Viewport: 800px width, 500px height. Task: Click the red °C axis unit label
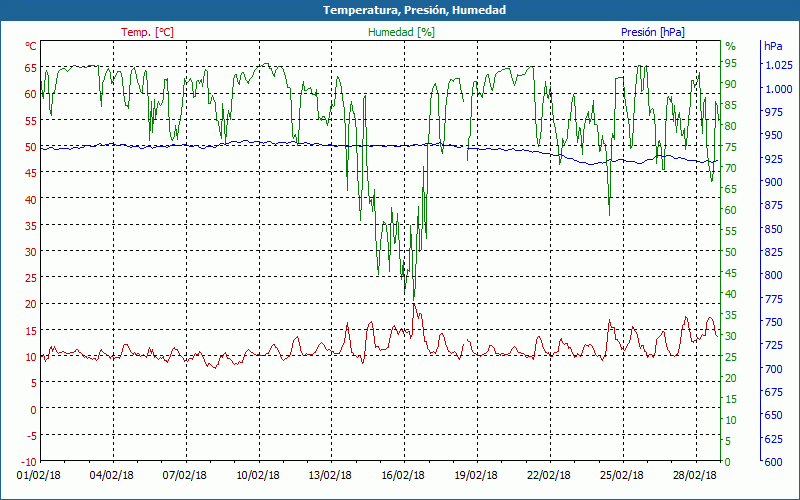[x=31, y=46]
